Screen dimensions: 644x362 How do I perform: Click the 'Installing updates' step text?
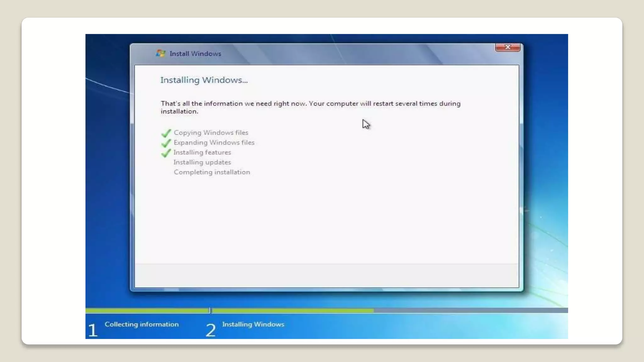tap(202, 162)
